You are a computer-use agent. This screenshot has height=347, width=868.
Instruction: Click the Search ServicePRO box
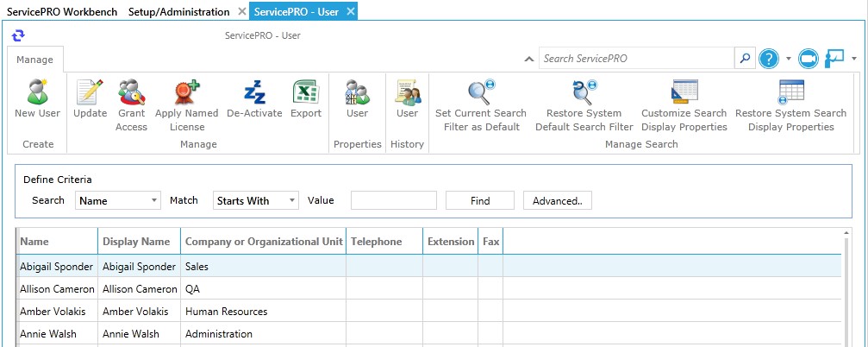637,58
